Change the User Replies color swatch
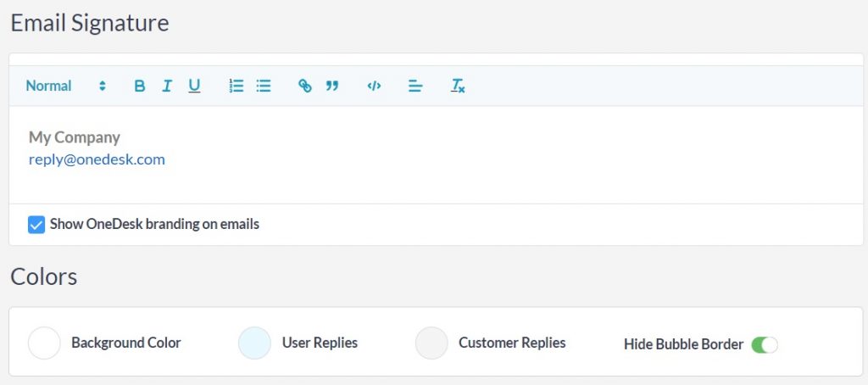 click(255, 343)
